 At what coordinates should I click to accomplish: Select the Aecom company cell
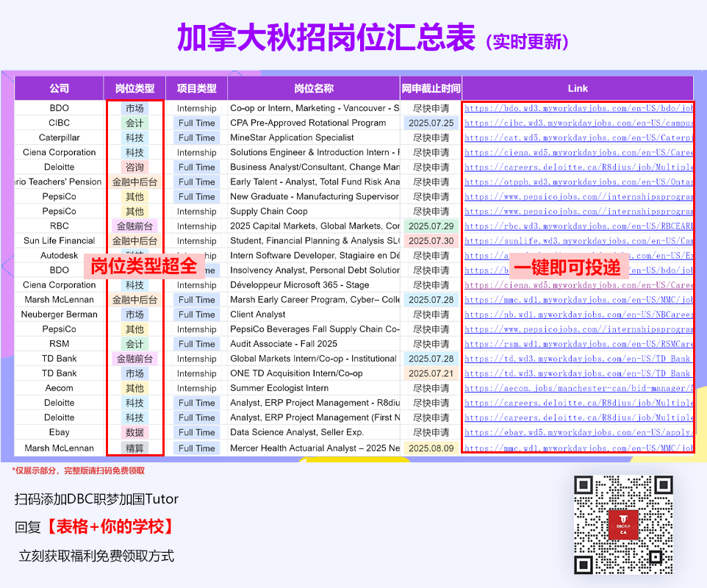tap(59, 388)
